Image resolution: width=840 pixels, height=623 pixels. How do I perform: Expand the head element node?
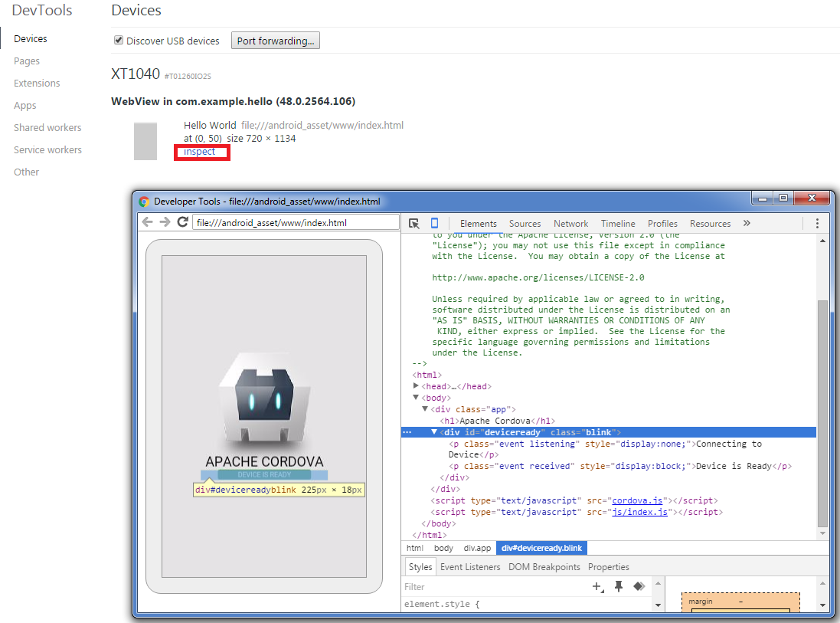(x=416, y=385)
